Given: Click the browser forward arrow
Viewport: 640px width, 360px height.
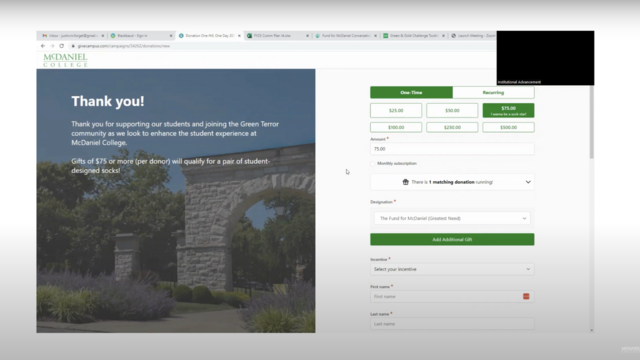Looking at the screenshot, I should coord(52,46).
